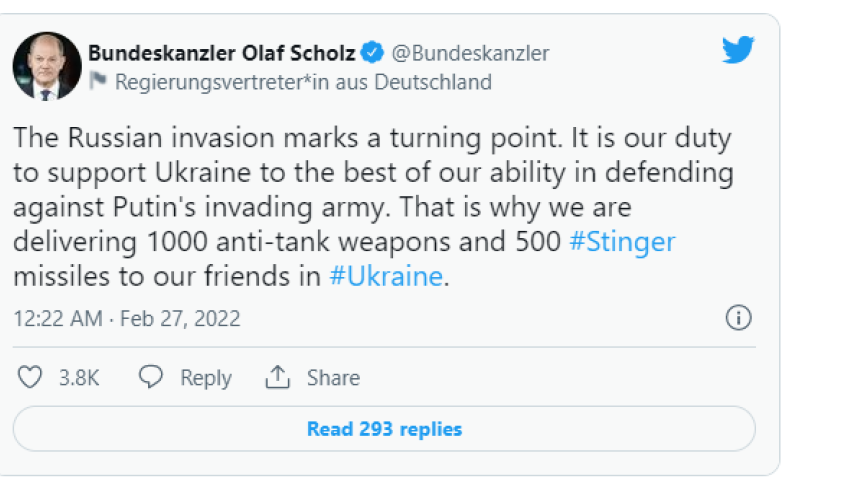This screenshot has height=482, width=857.
Task: Click the Regierungsvertreter*in aus Deutschland label
Action: [303, 81]
